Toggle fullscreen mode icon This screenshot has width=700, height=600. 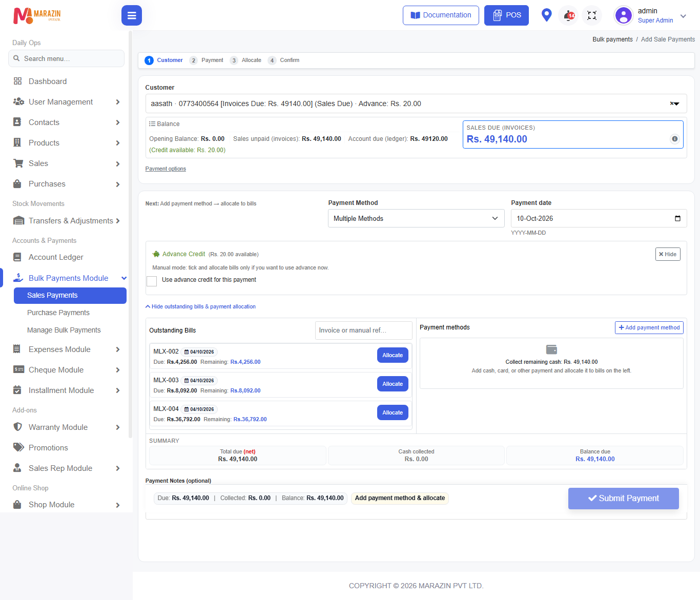pos(592,15)
